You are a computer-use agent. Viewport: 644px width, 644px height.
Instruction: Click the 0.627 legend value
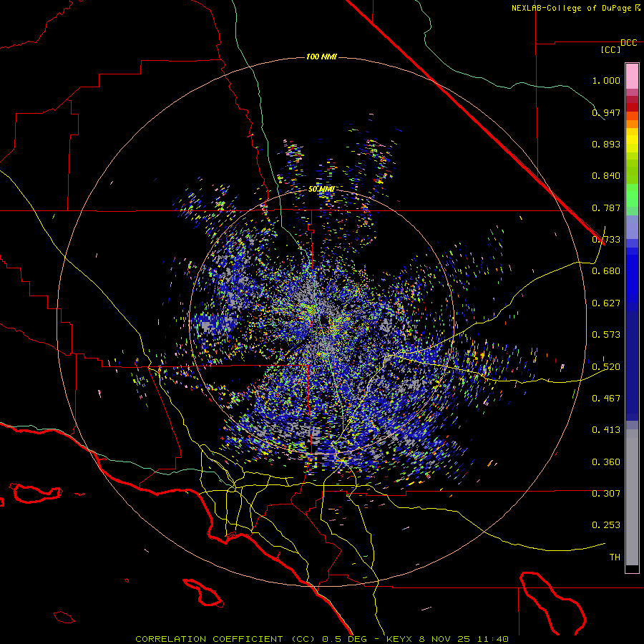click(x=606, y=303)
